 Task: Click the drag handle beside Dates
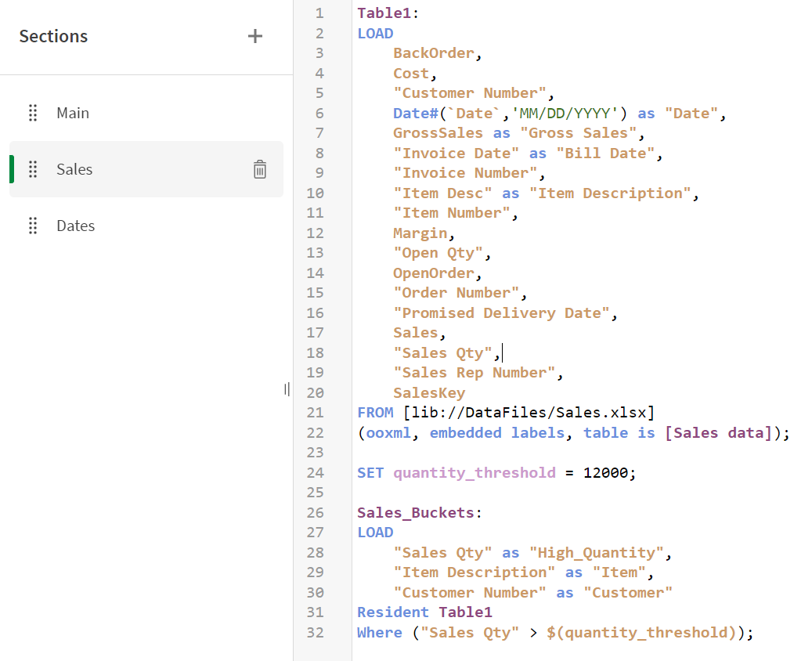(x=33, y=226)
